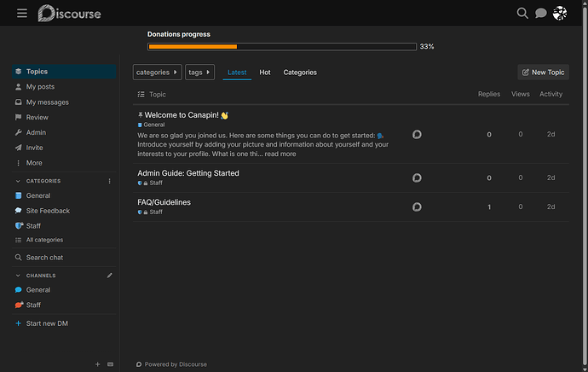588x372 pixels.
Task: Open Categories section three-dot options menu
Action: coord(109,181)
